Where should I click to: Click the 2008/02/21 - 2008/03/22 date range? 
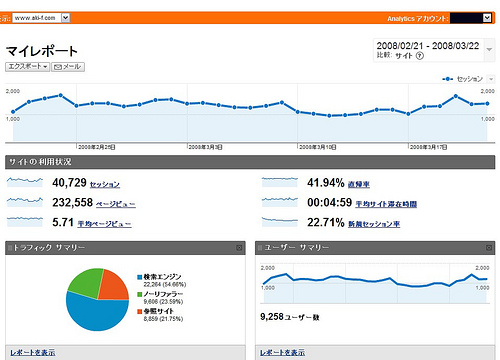[x=428, y=46]
